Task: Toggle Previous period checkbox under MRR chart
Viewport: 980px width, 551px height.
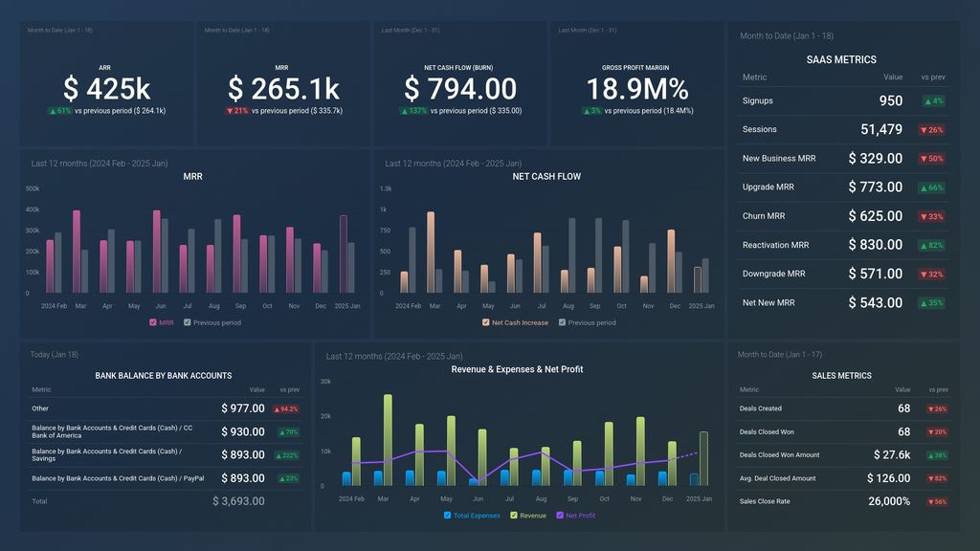Action: pos(187,322)
